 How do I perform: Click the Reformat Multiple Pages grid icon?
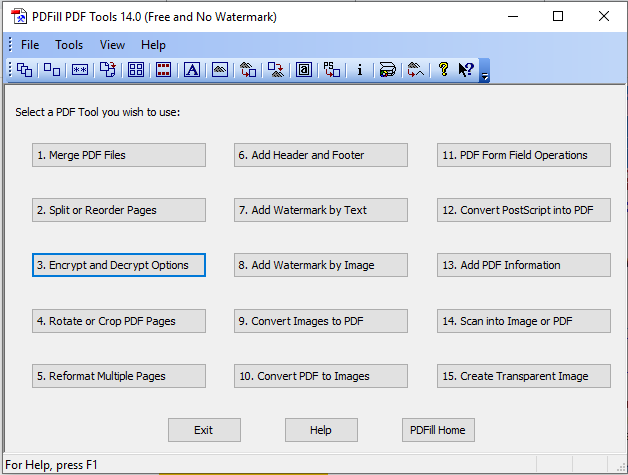[136, 70]
